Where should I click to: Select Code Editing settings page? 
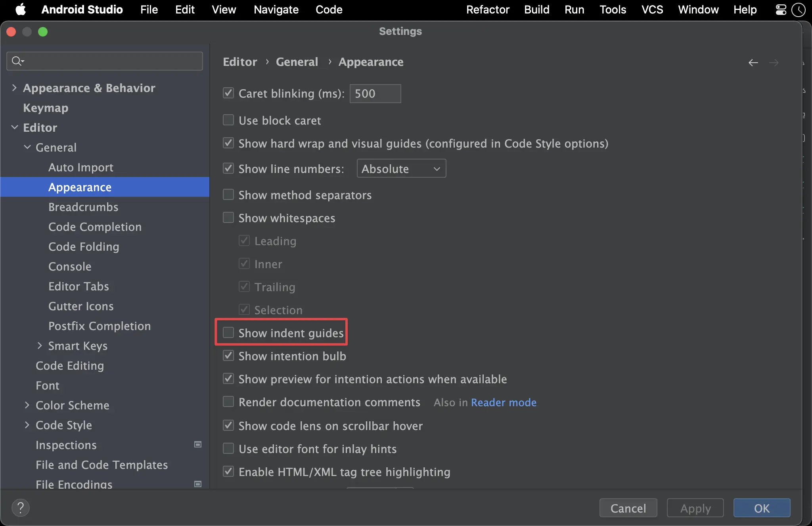tap(70, 365)
